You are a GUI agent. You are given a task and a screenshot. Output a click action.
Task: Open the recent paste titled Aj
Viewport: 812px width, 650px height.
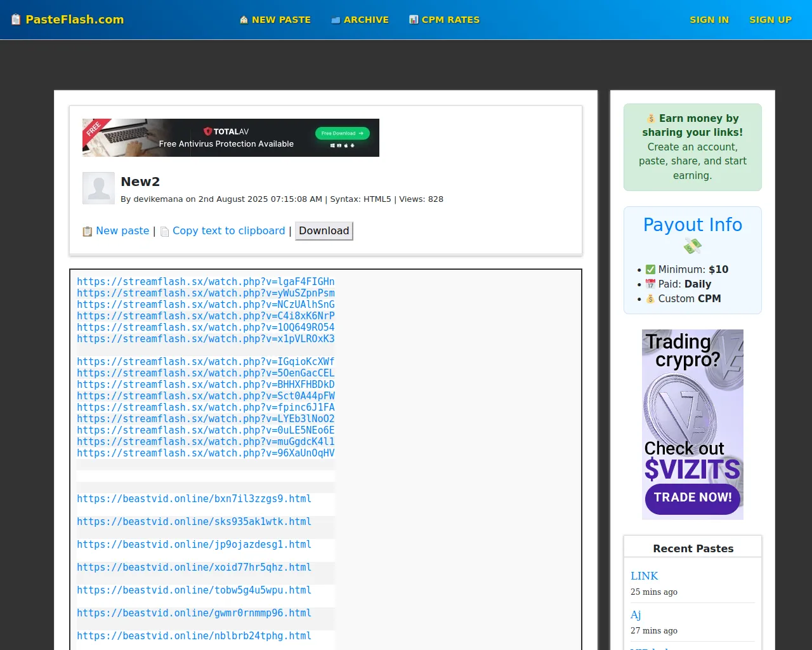point(636,614)
